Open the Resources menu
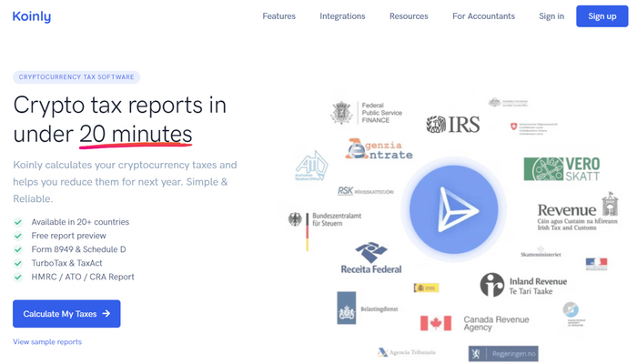637x364 pixels. (409, 16)
